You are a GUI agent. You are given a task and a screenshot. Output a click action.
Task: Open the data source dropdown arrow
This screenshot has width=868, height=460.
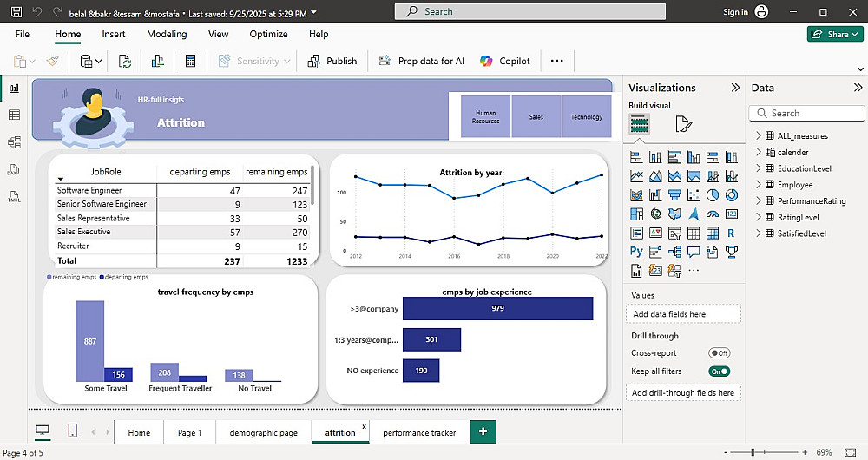pos(99,62)
